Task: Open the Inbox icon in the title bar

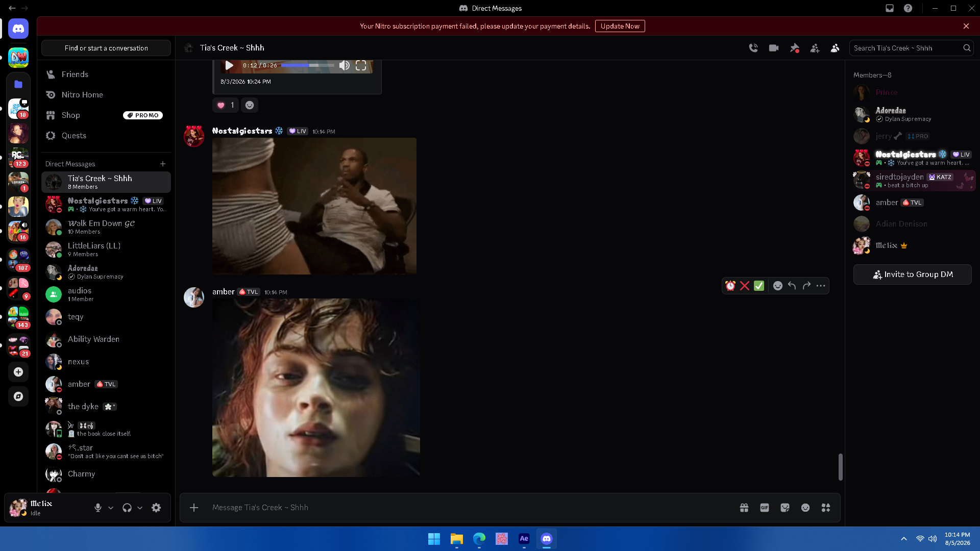Action: point(890,8)
